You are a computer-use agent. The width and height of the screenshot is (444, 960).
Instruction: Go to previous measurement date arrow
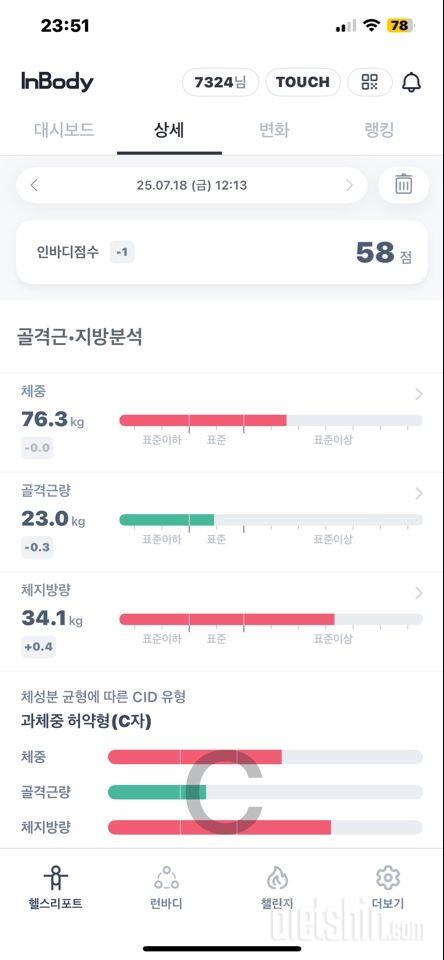click(x=34, y=185)
